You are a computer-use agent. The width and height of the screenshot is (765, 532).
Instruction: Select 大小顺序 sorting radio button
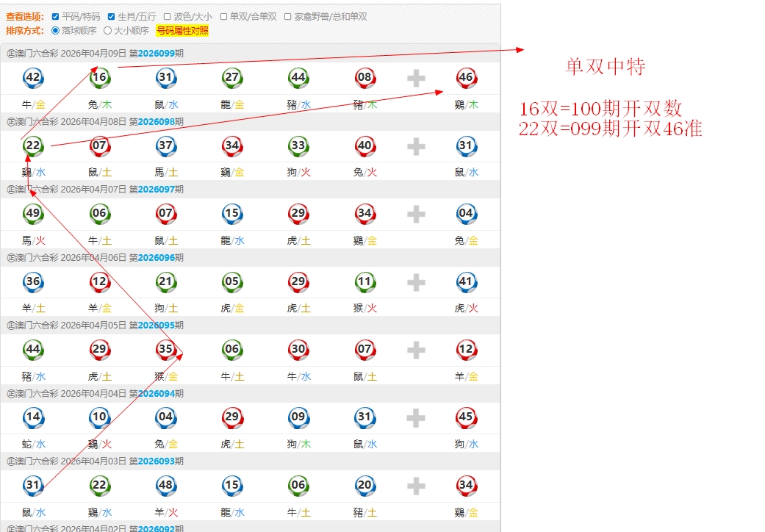point(108,31)
